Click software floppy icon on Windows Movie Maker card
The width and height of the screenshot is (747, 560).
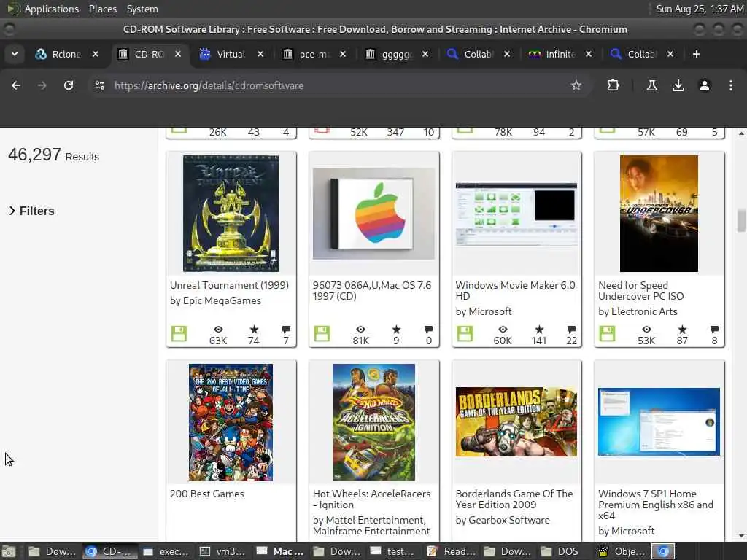pyautogui.click(x=465, y=334)
